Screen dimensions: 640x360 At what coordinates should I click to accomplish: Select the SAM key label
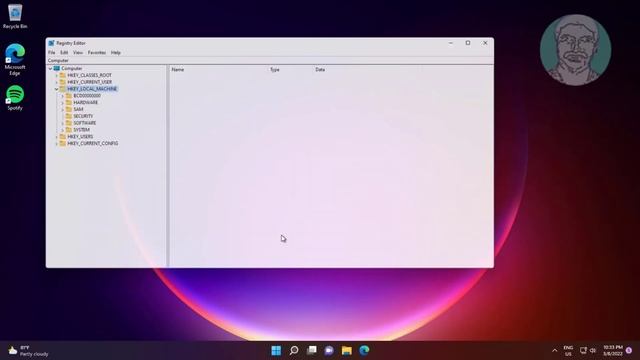(x=78, y=109)
